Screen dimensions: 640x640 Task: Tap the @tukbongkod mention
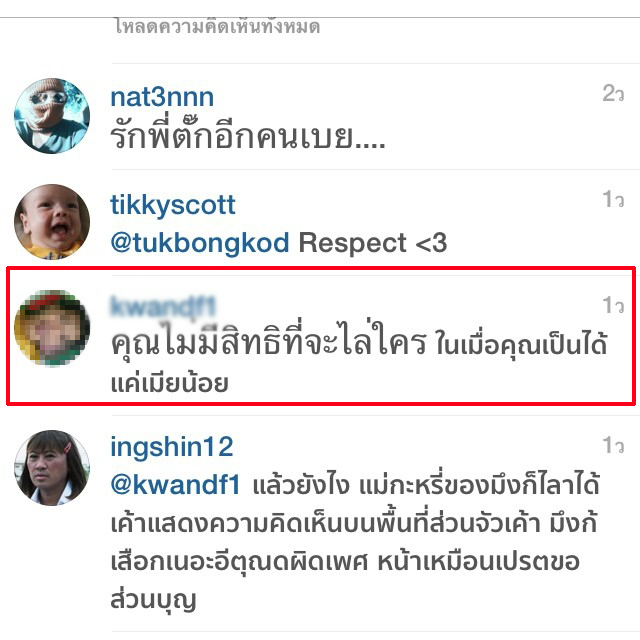tap(200, 242)
